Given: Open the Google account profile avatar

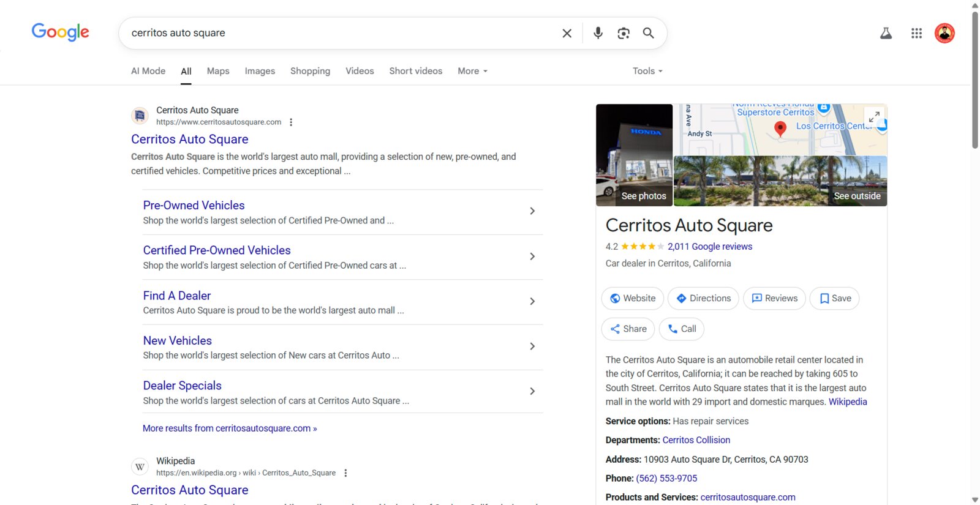Looking at the screenshot, I should tap(944, 33).
